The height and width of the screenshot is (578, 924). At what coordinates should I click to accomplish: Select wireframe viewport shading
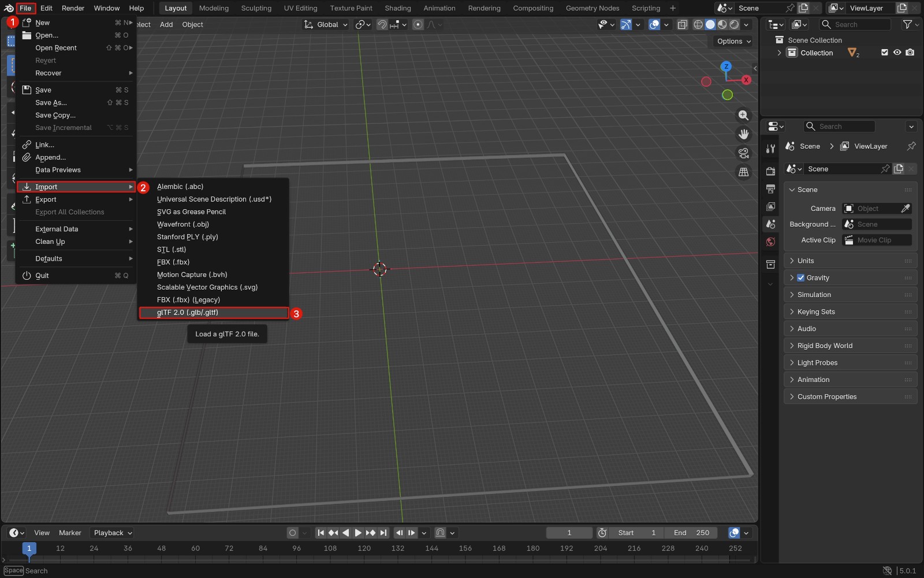698,24
